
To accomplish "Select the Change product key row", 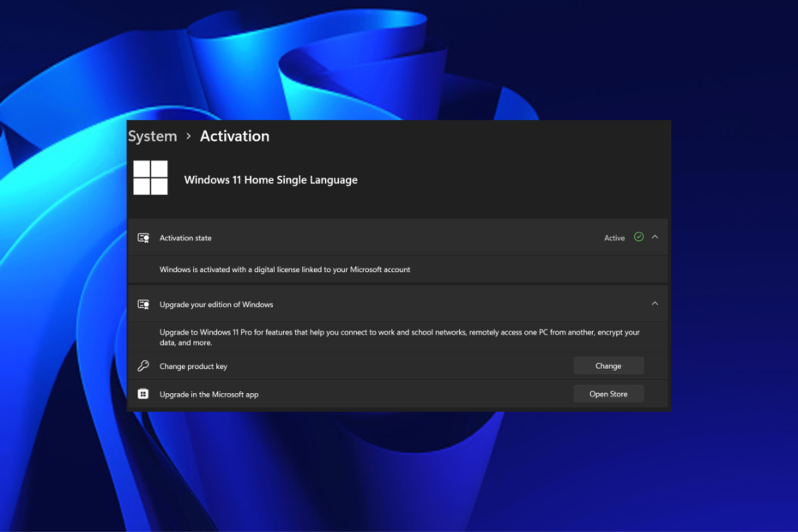I will click(343, 365).
